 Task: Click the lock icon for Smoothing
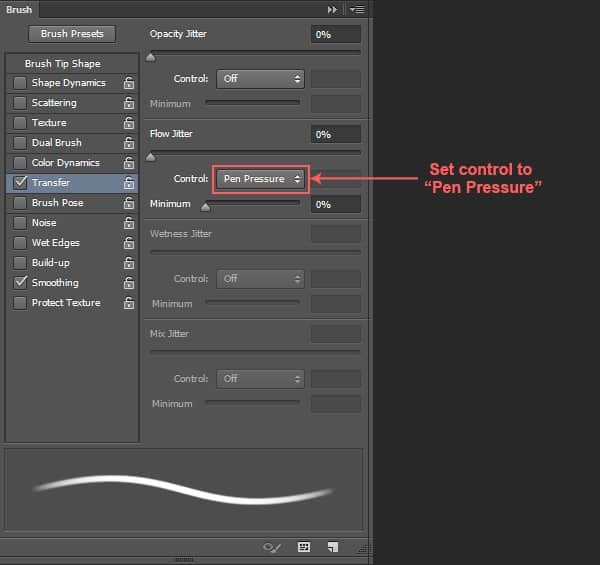(x=129, y=283)
